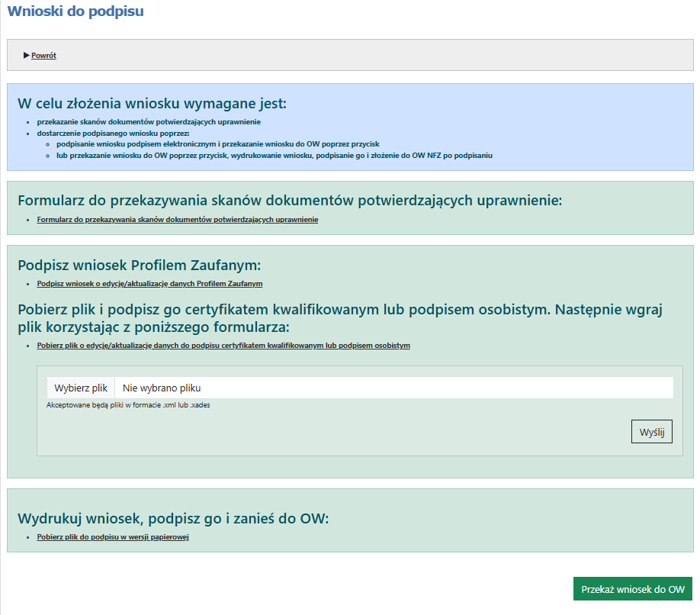The image size is (700, 615).
Task: Click the 'lub przekazanie wniosku do OW' sub-bullet
Action: (x=274, y=155)
